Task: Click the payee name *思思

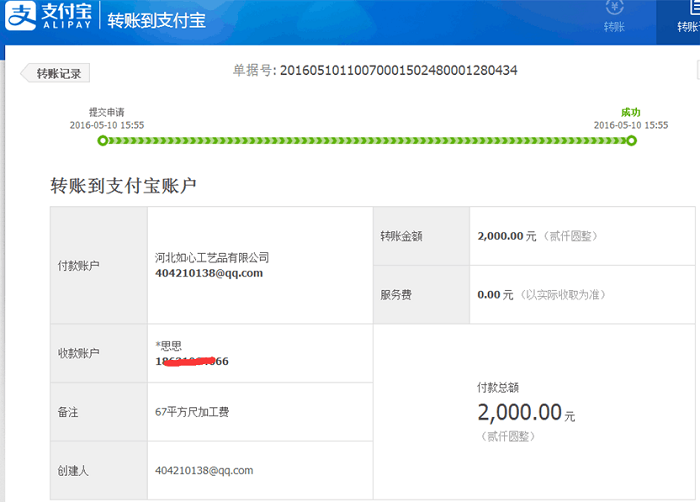Action: pyautogui.click(x=168, y=346)
